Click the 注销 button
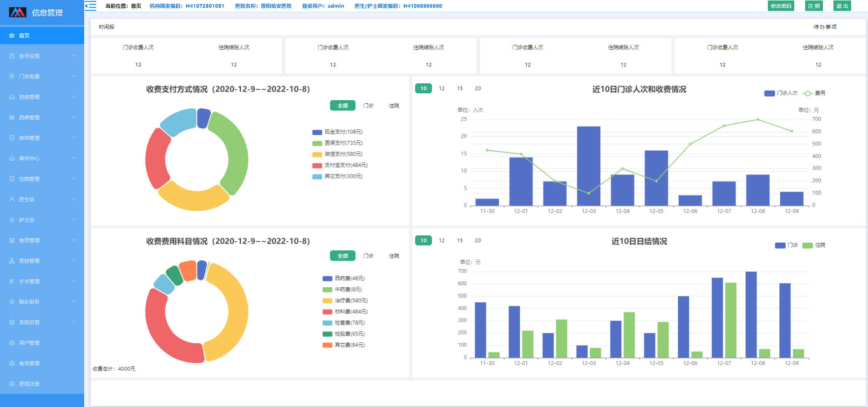Viewport: 868px width, 407px height. click(x=814, y=6)
